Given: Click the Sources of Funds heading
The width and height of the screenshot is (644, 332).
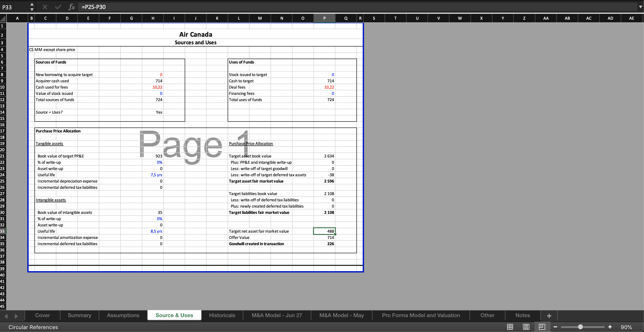Looking at the screenshot, I should click(51, 62).
